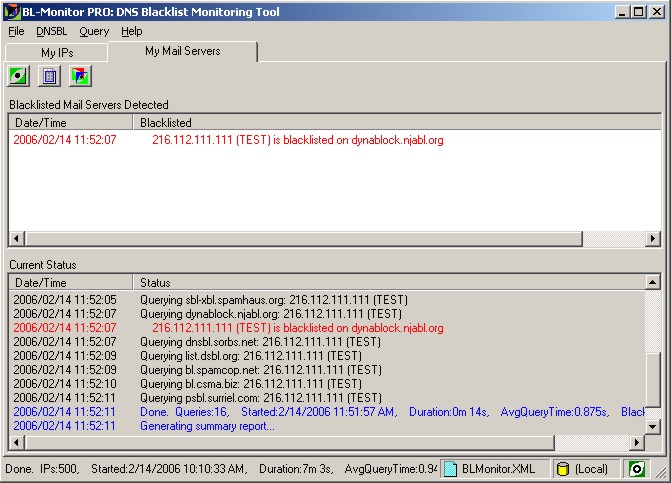The height and width of the screenshot is (483, 671).
Task: Select the My Mail Servers tab
Action: click(x=183, y=51)
